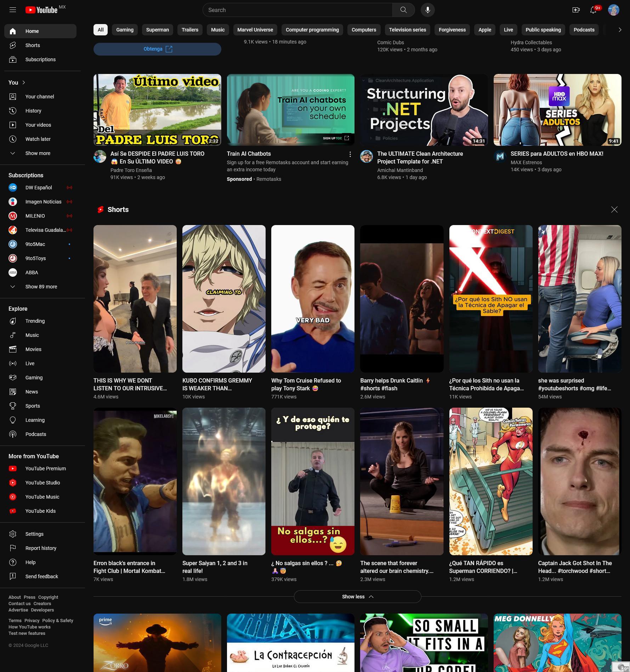630x672 pixels.
Task: Click the Privacy footer link
Action: tap(32, 621)
